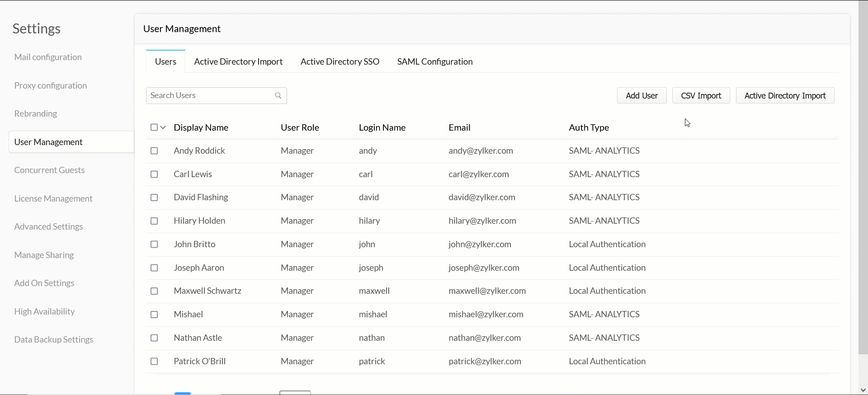
Task: Tick Maxwell Schwartz's row checkbox
Action: click(154, 291)
